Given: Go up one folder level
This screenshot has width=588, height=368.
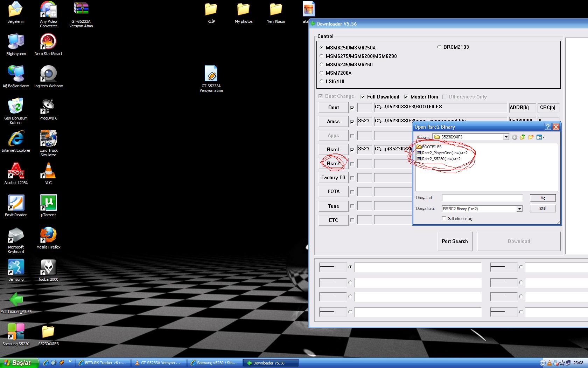Looking at the screenshot, I should point(523,137).
